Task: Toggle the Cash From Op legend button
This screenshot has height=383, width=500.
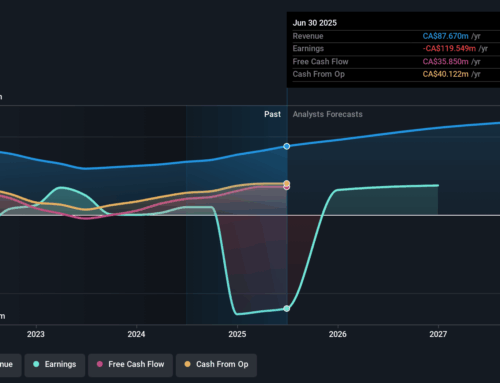Action: click(x=216, y=365)
